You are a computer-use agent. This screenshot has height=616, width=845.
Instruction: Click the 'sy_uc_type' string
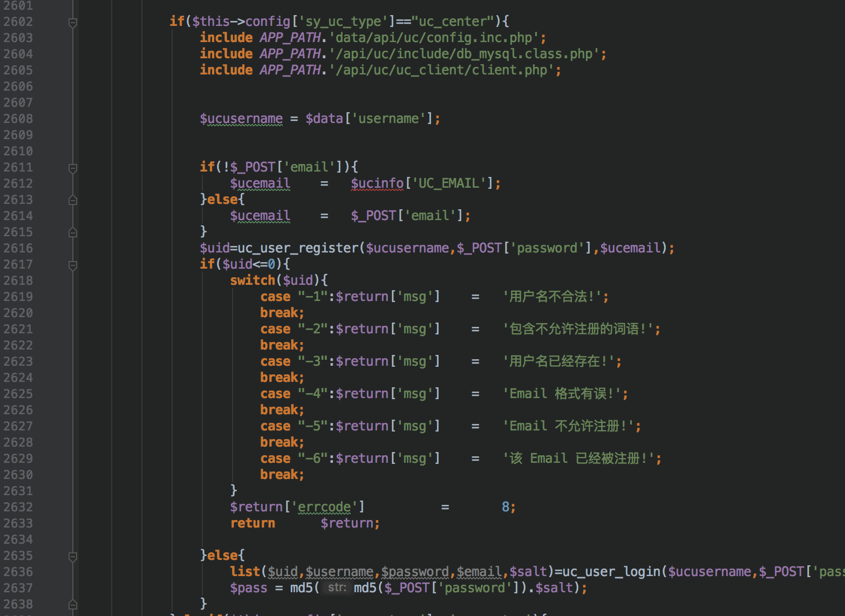coord(343,22)
